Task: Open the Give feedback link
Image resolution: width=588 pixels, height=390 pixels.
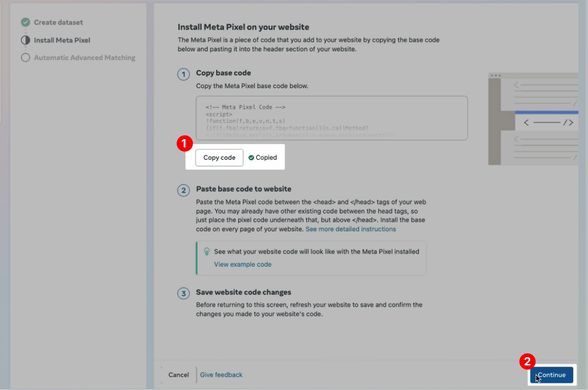Action: click(221, 375)
